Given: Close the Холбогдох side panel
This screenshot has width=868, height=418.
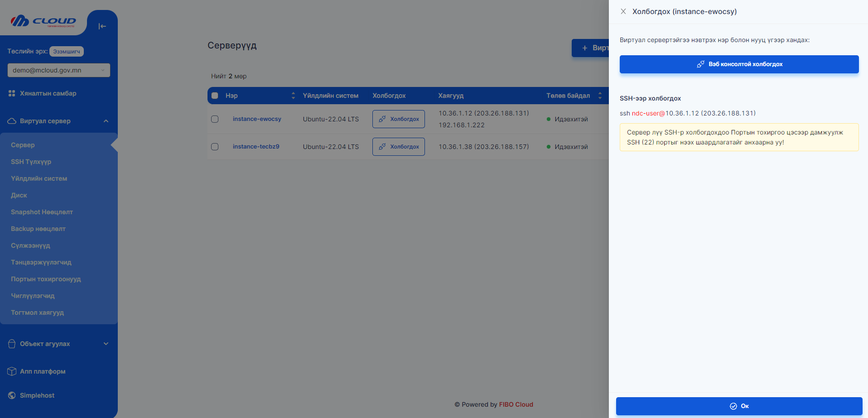Looking at the screenshot, I should pyautogui.click(x=623, y=11).
